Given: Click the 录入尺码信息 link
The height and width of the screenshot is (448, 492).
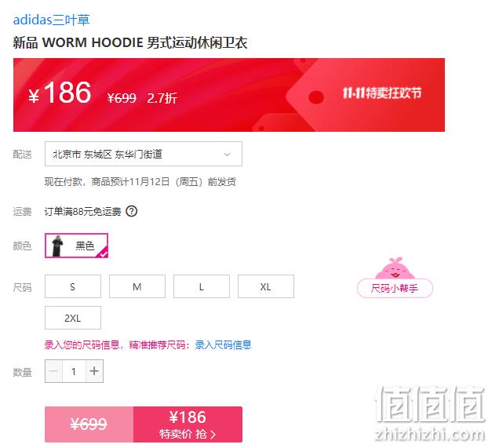Looking at the screenshot, I should tap(223, 344).
